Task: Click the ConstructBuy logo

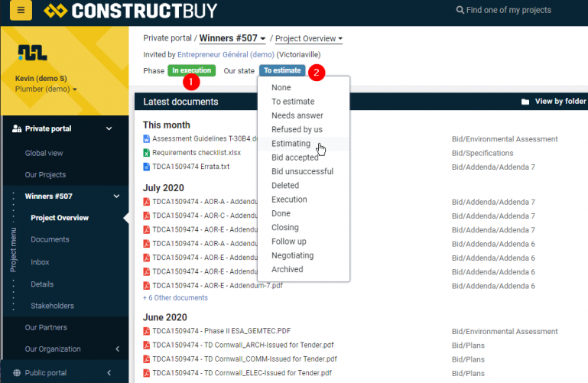Action: [x=130, y=11]
